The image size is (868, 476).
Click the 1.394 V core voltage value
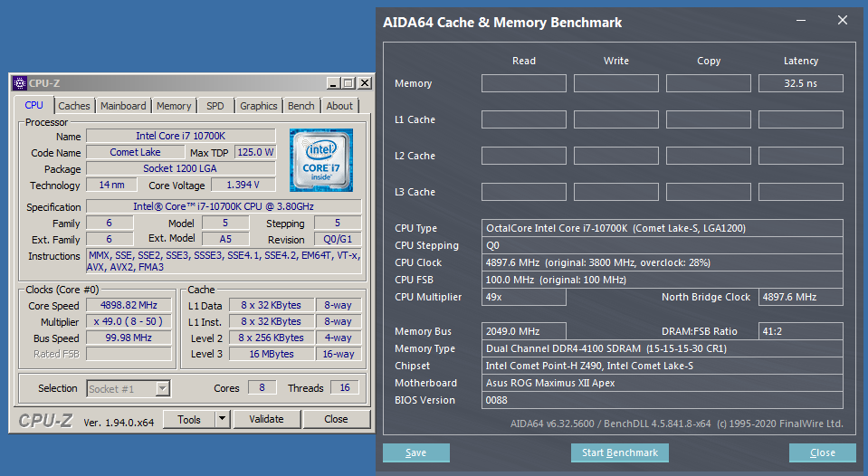tap(243, 185)
